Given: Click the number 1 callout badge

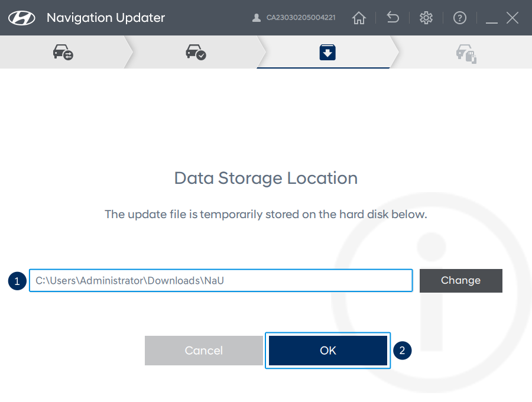Looking at the screenshot, I should point(17,281).
